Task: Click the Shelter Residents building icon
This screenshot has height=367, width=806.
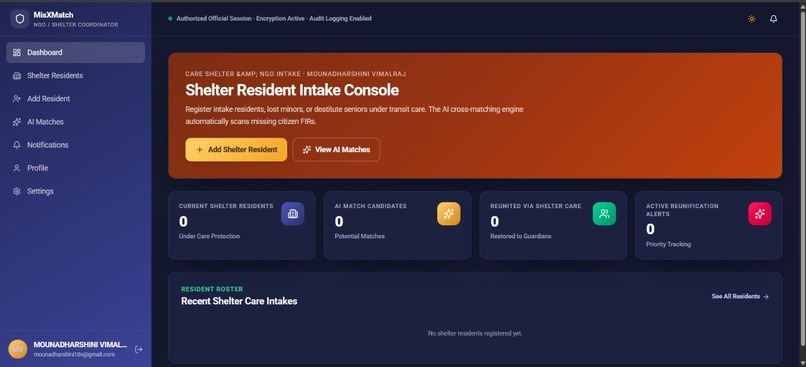Action: [16, 76]
